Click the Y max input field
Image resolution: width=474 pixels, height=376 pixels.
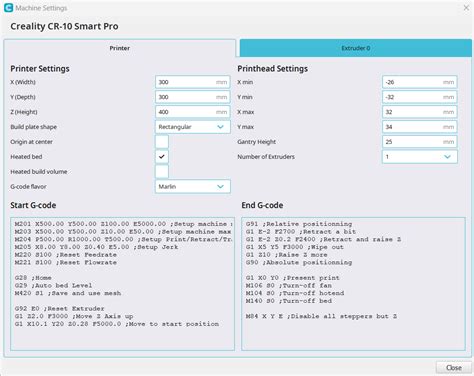point(420,127)
